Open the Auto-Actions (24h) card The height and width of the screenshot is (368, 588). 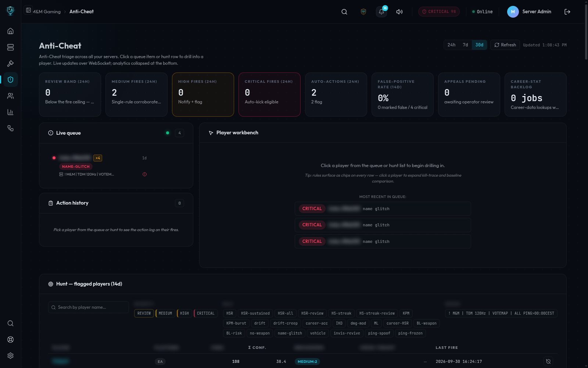point(336,95)
